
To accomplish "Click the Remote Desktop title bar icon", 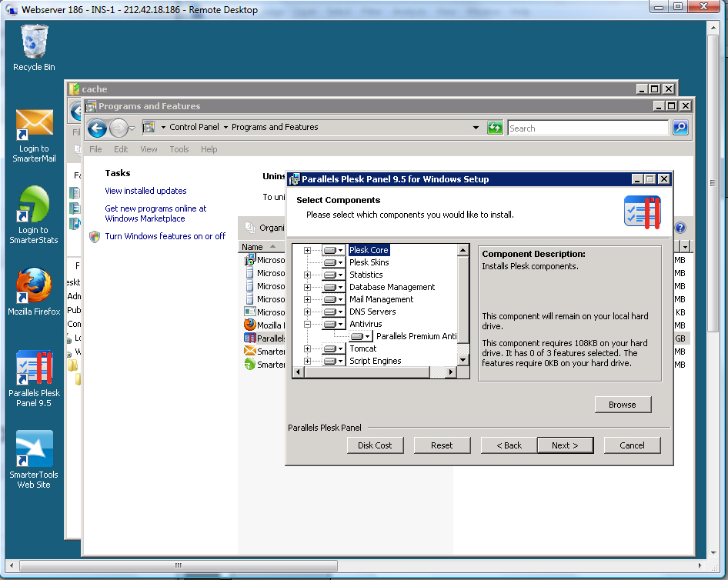I will (12, 10).
